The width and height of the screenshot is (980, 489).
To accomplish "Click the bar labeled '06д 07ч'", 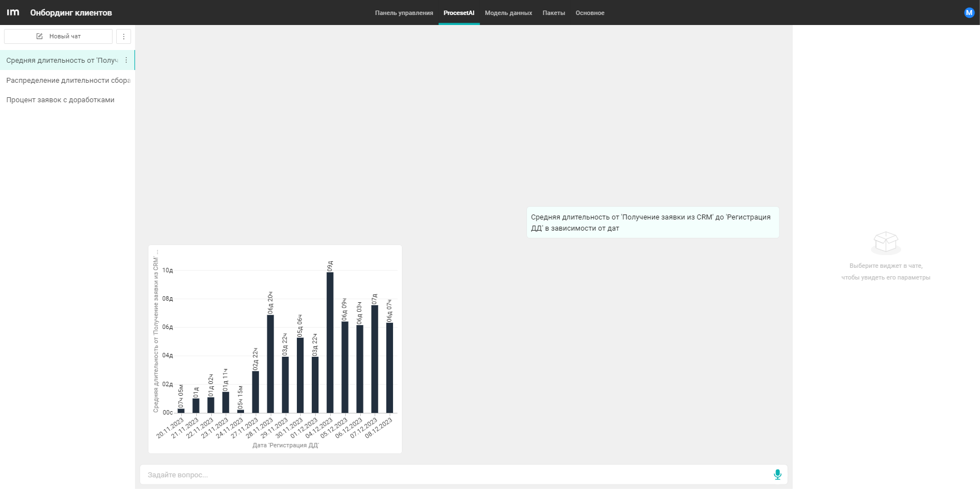I will tap(390, 368).
